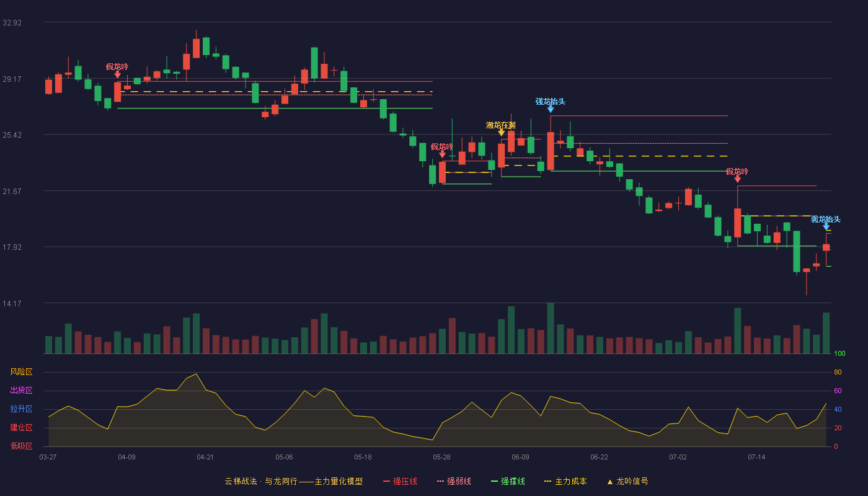The width and height of the screenshot is (868, 496).
Task: Click the 出货区 zone label
Action: point(21,391)
